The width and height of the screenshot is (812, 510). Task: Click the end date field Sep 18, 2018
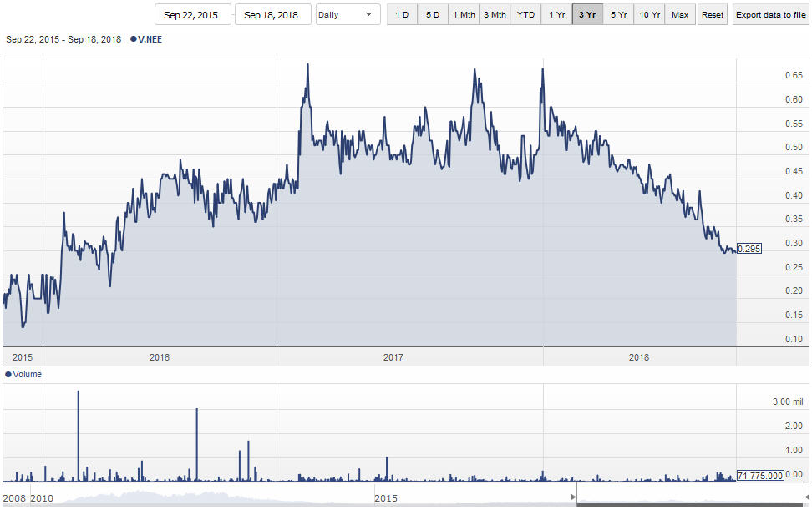(x=272, y=14)
